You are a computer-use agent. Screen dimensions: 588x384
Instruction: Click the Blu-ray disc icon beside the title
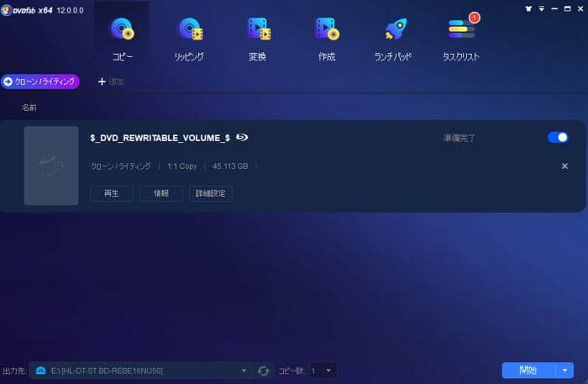[242, 138]
